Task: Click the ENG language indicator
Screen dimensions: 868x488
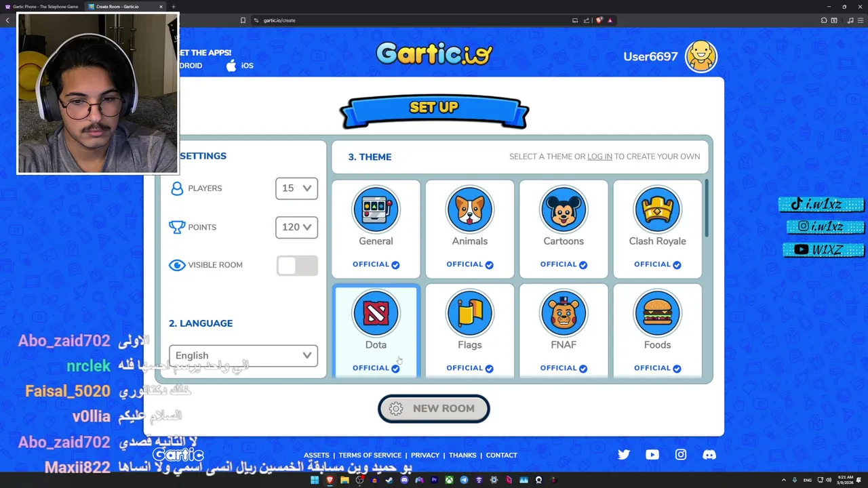Action: click(x=808, y=480)
